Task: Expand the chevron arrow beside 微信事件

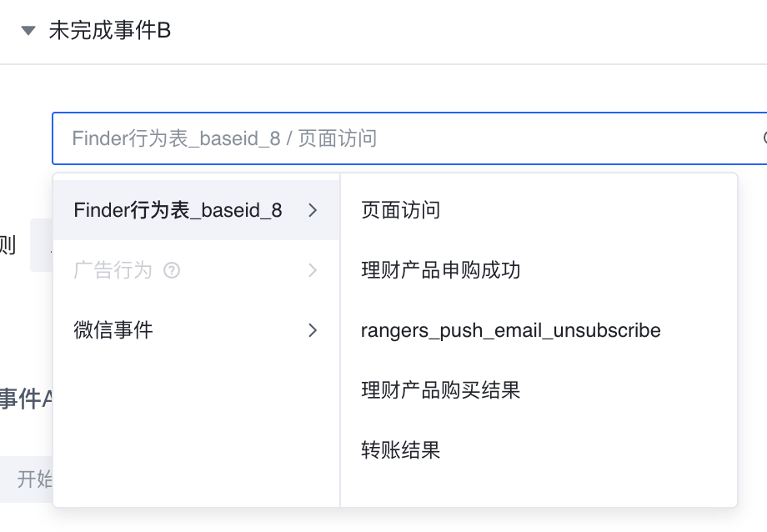Action: (x=313, y=330)
